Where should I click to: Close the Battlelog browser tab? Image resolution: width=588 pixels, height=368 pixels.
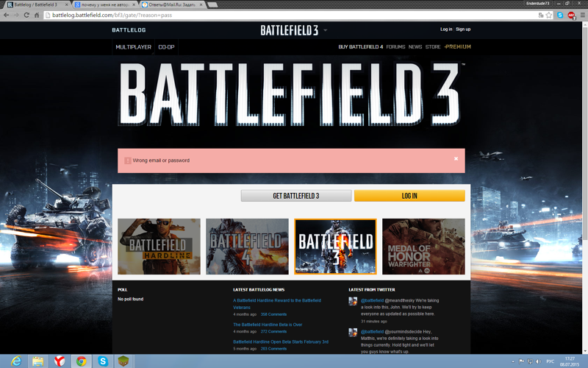click(x=67, y=4)
